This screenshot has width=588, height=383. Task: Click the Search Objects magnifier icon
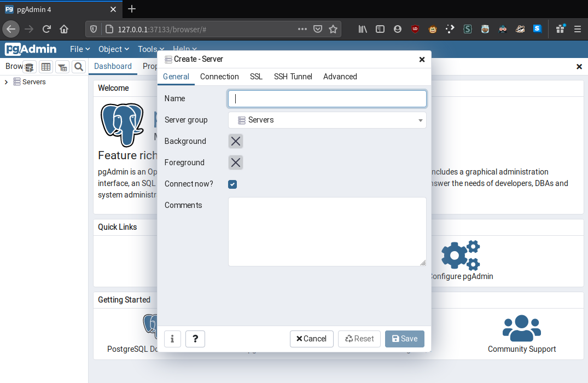[x=79, y=67]
